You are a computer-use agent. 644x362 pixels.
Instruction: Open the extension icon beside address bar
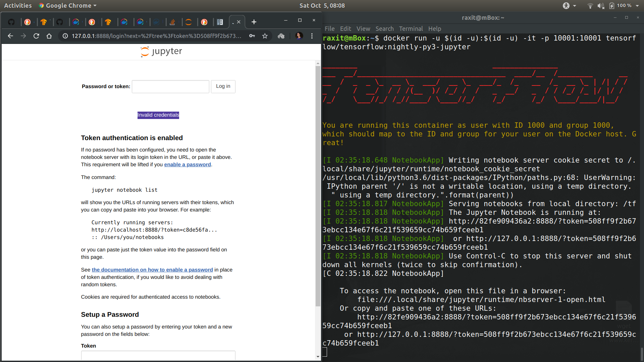281,36
